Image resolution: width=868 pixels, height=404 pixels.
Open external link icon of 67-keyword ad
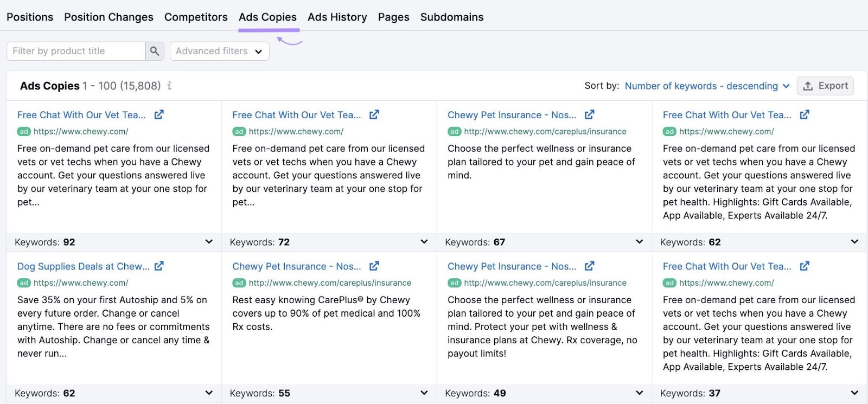[590, 114]
